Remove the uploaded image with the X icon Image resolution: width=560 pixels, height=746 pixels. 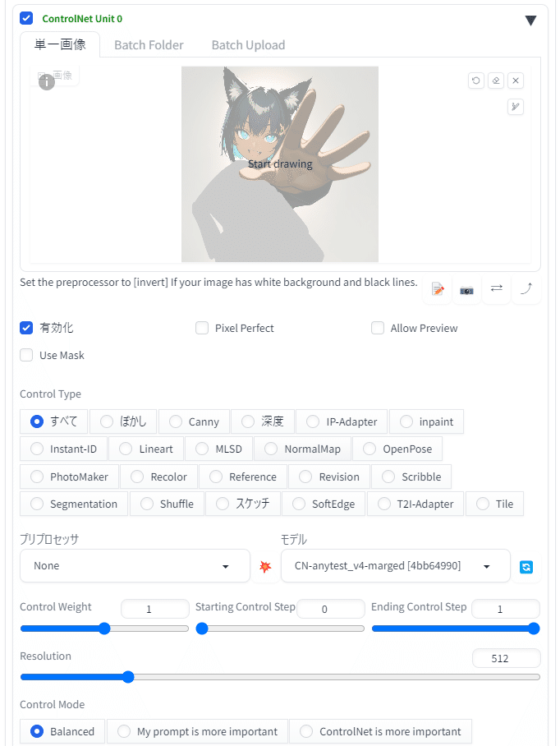pyautogui.click(x=516, y=81)
